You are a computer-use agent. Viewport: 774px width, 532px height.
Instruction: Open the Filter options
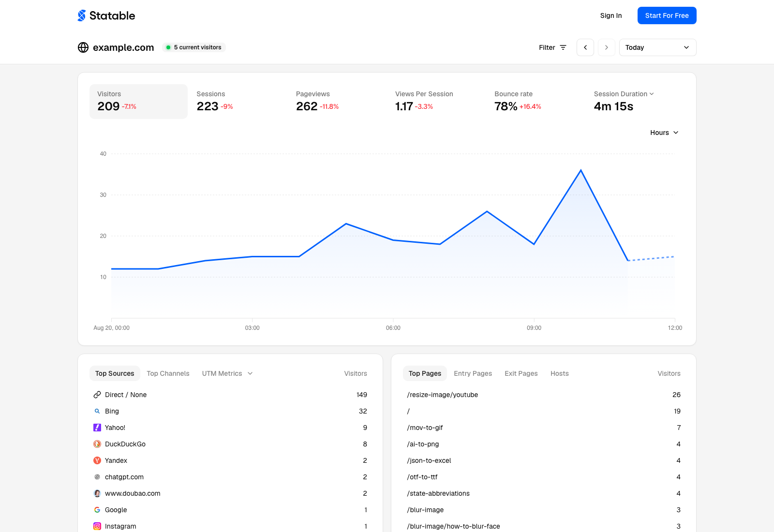[x=552, y=47]
